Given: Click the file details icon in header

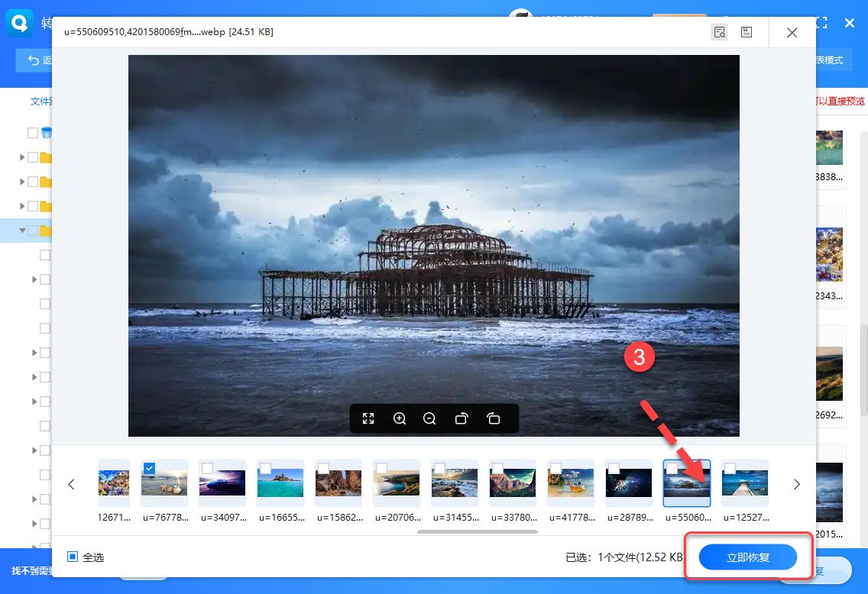Looking at the screenshot, I should pos(747,32).
